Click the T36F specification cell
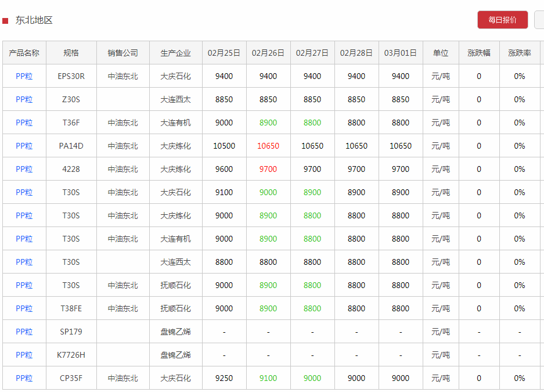The width and height of the screenshot is (544, 392). [71, 123]
